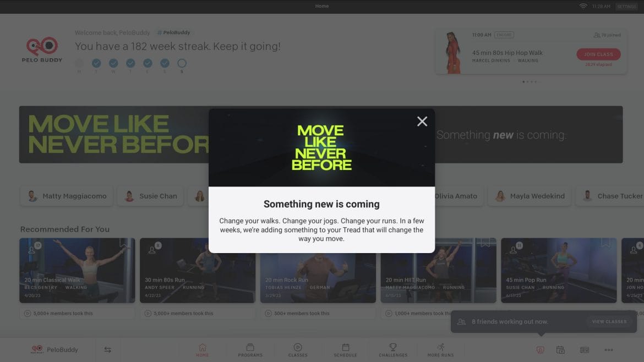Click the calendar icon beside the chat icon
The height and width of the screenshot is (362, 644).
[x=561, y=350]
